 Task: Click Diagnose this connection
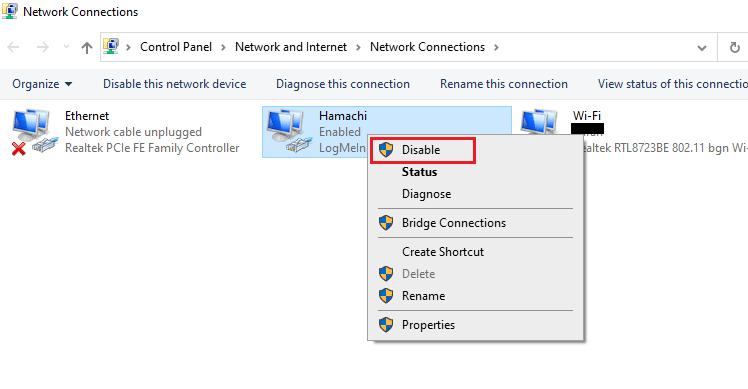click(x=343, y=84)
